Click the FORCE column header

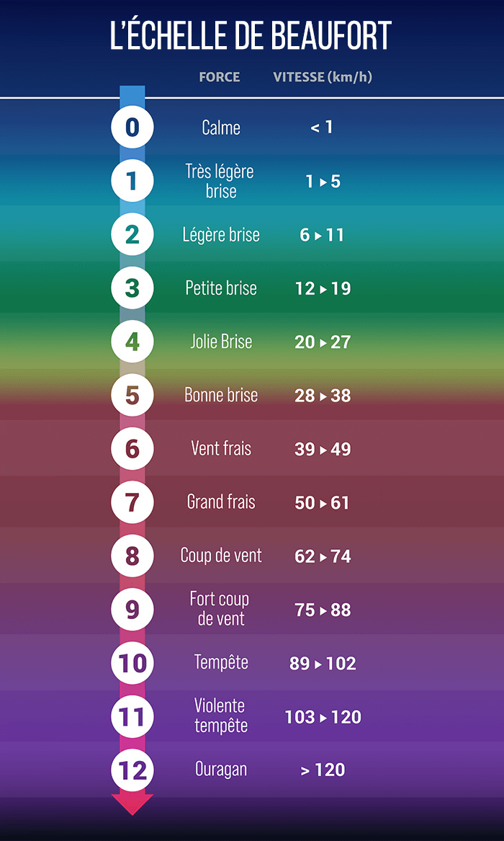point(220,77)
